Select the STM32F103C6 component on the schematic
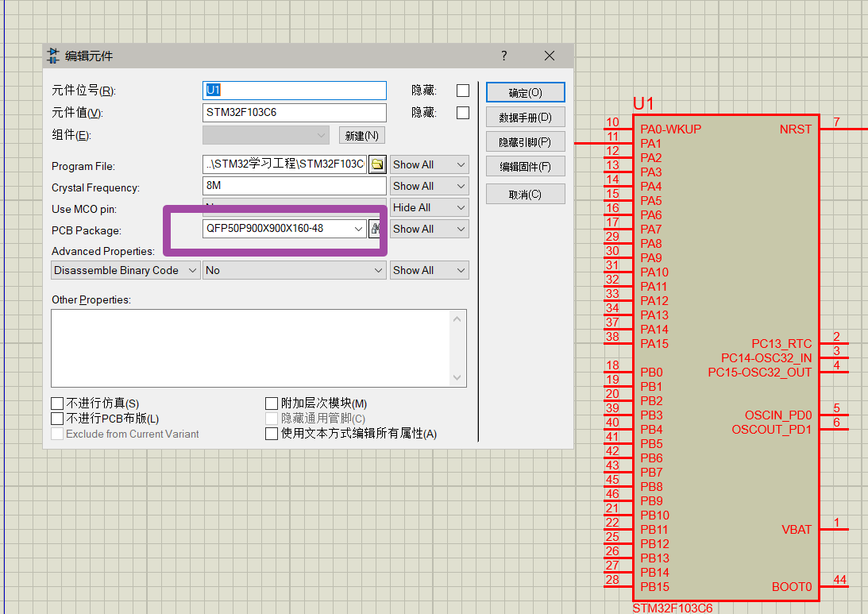868x614 pixels. (725, 357)
